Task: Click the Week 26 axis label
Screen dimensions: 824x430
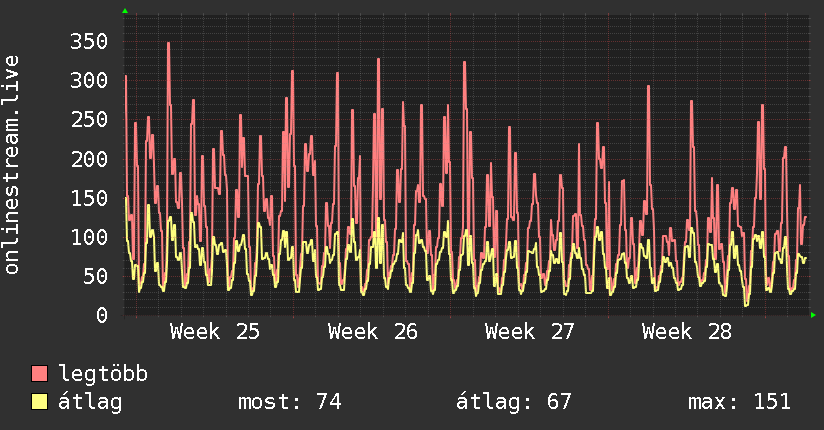Action: 373,332
